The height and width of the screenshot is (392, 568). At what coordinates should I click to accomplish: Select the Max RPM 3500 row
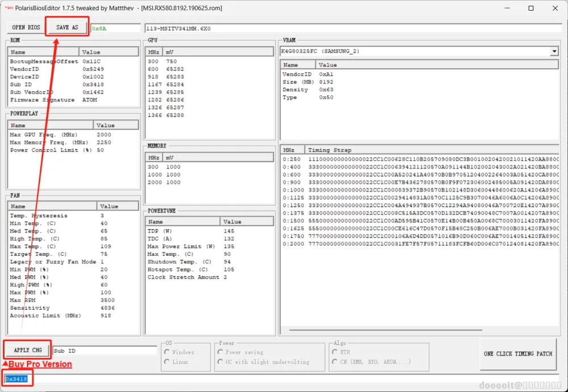coord(73,300)
